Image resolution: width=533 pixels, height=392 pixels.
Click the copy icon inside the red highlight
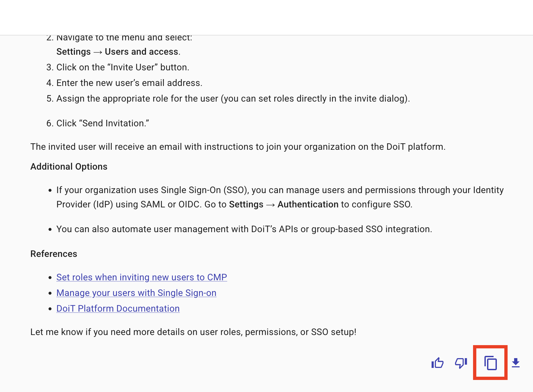point(490,364)
